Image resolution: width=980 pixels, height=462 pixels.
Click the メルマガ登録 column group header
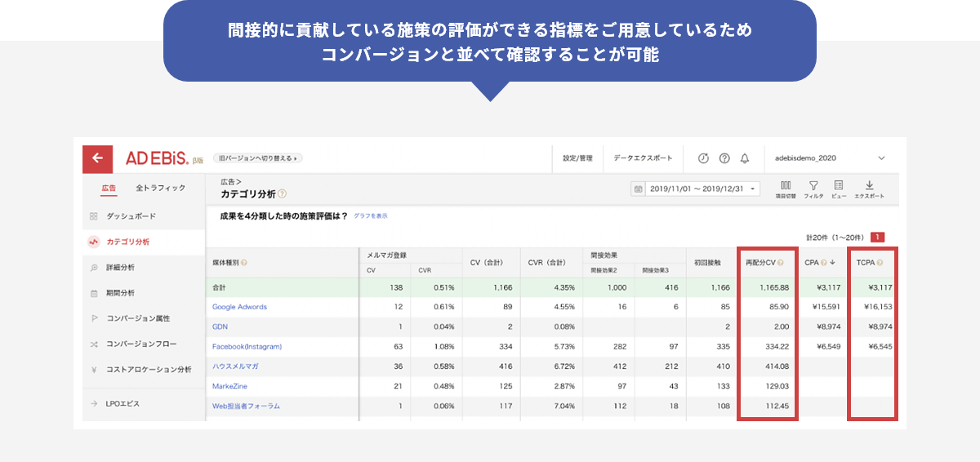[386, 255]
